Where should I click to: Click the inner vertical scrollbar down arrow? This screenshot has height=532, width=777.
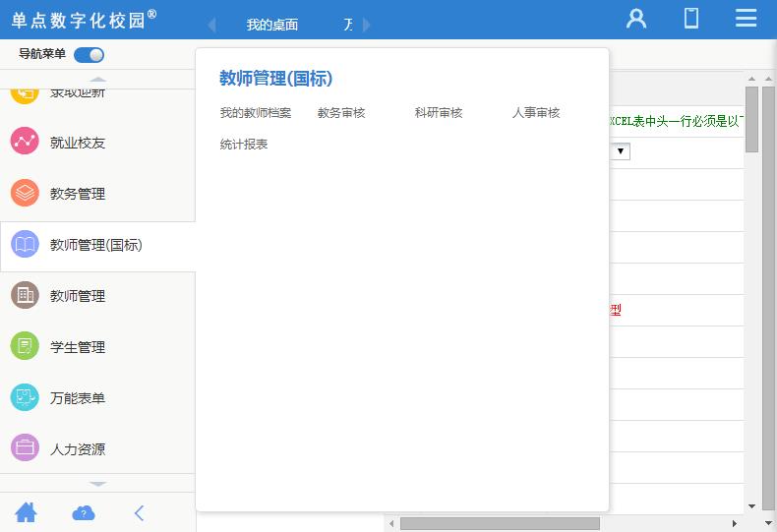[x=751, y=506]
